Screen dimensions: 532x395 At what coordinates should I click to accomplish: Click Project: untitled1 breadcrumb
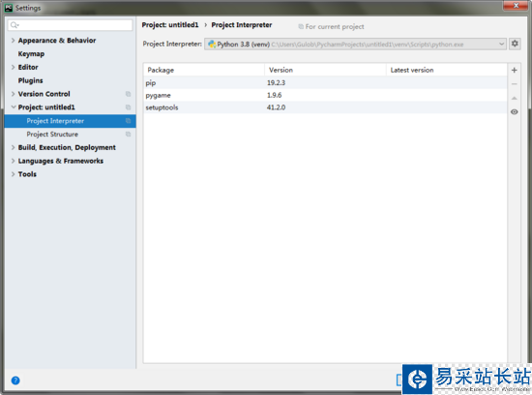point(170,25)
